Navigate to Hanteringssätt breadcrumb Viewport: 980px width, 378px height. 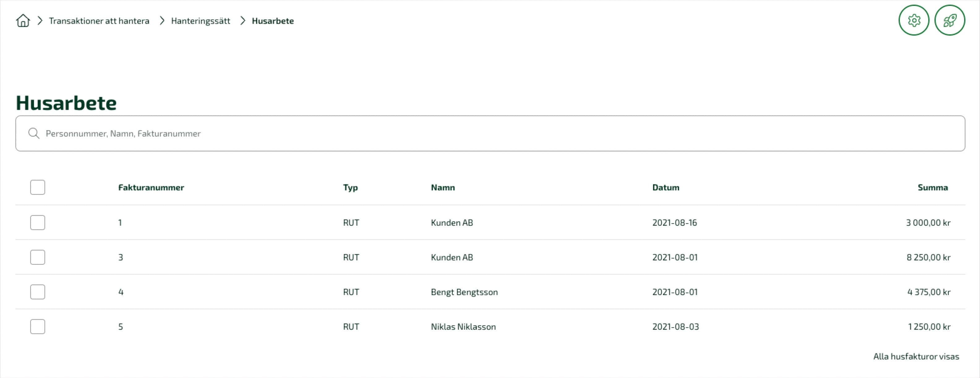tap(200, 21)
